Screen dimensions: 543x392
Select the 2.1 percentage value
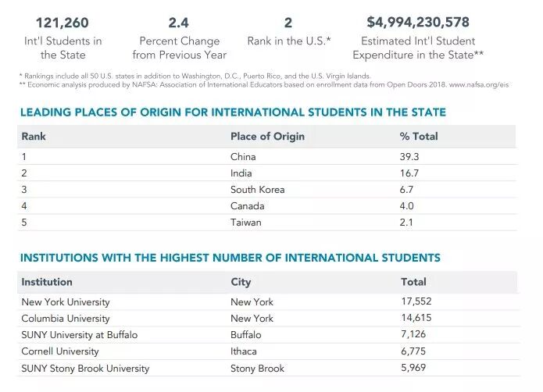pyautogui.click(x=406, y=223)
